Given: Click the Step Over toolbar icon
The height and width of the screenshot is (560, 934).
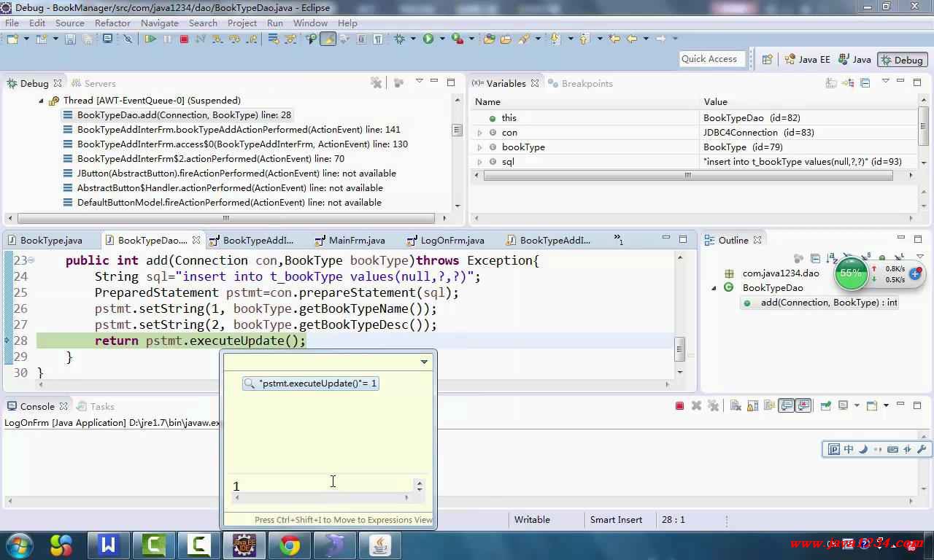Looking at the screenshot, I should click(233, 39).
